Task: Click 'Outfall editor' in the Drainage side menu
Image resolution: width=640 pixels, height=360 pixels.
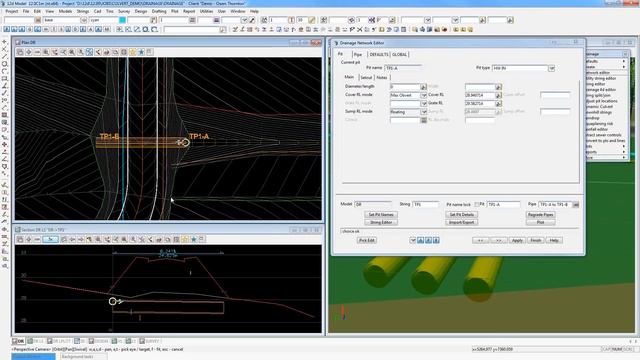Action: click(x=597, y=129)
